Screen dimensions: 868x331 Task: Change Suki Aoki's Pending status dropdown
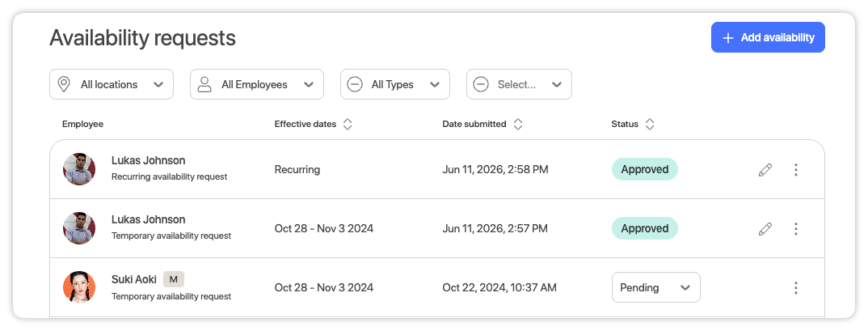(655, 287)
